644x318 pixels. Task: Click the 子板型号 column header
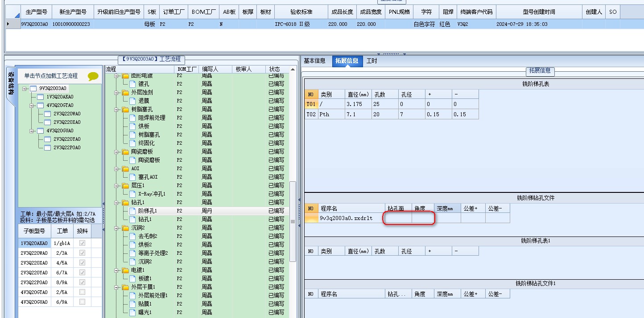coord(34,231)
